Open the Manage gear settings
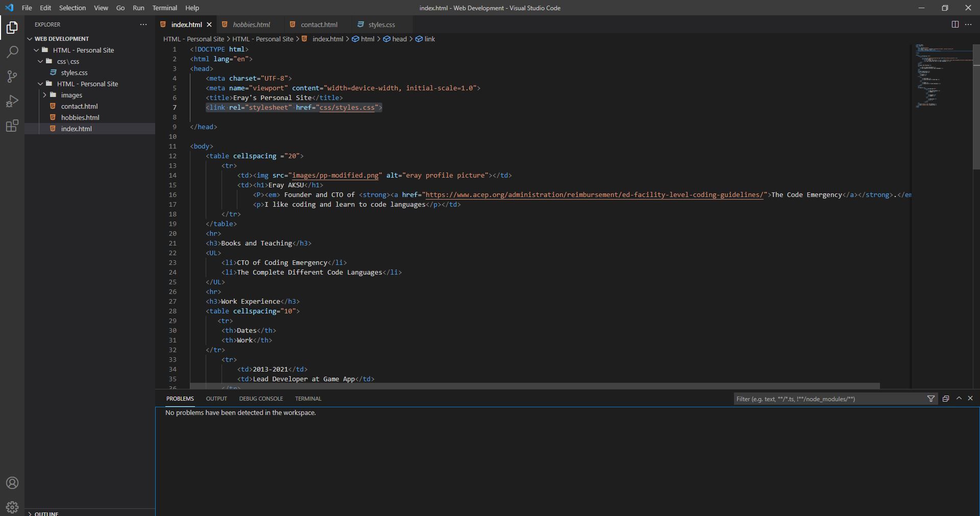This screenshot has width=980, height=516. pos(12,507)
